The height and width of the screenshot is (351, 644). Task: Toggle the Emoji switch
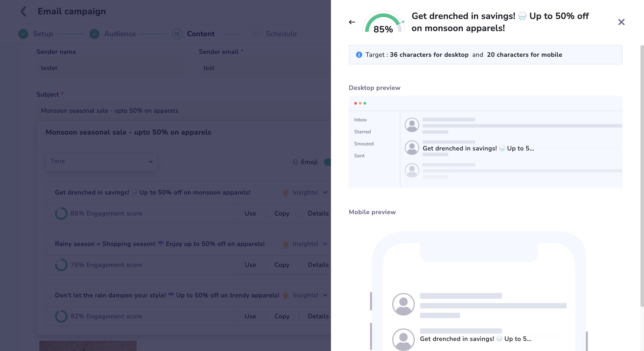328,162
